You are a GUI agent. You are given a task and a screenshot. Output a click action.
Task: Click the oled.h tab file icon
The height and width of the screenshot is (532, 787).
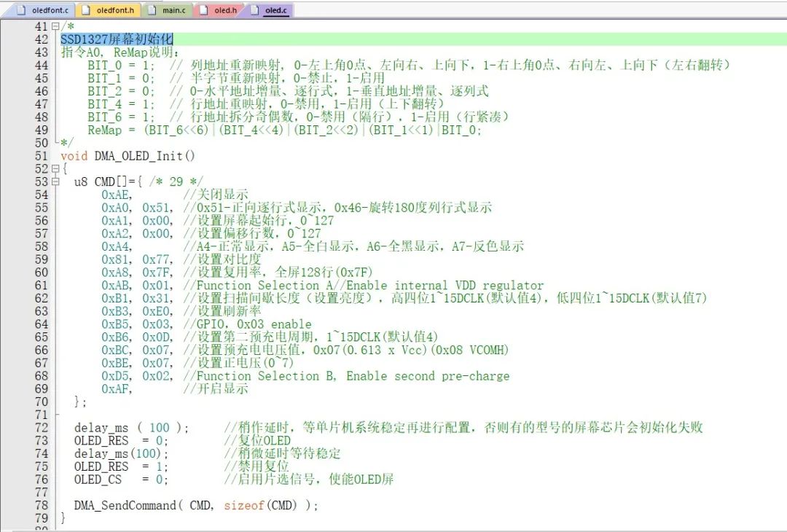pos(204,10)
